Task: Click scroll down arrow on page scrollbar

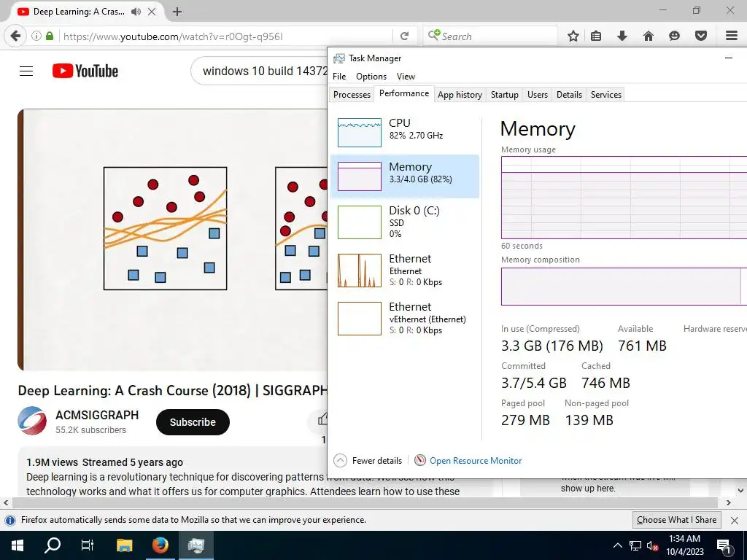Action: [x=741, y=490]
